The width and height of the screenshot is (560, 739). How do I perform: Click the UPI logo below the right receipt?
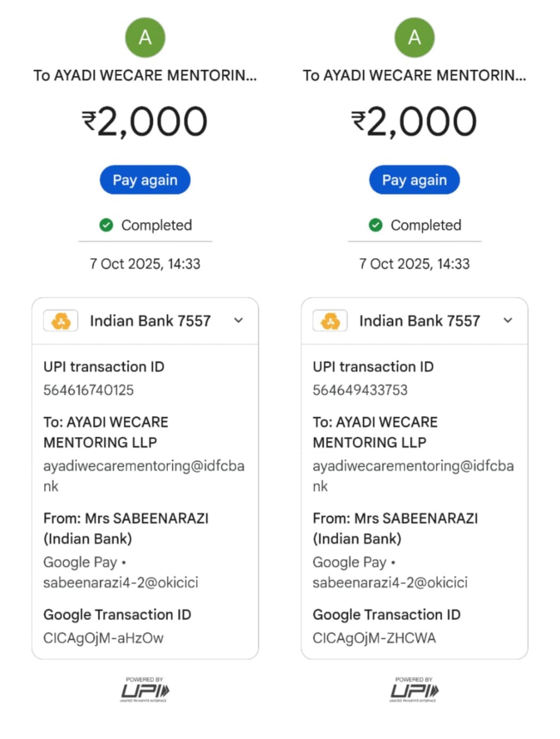tap(414, 690)
